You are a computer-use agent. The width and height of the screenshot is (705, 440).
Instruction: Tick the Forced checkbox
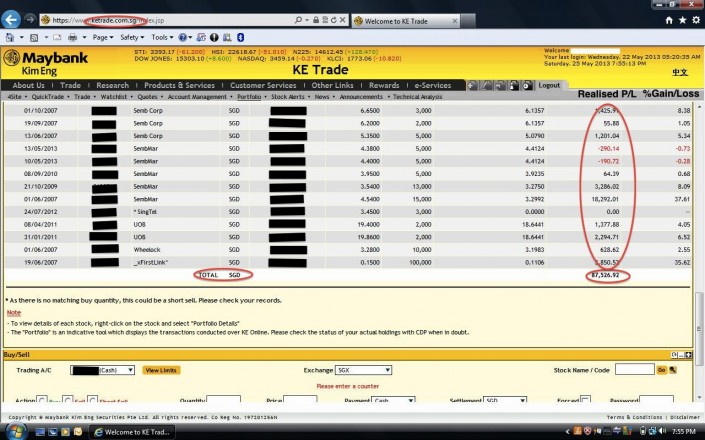click(585, 400)
